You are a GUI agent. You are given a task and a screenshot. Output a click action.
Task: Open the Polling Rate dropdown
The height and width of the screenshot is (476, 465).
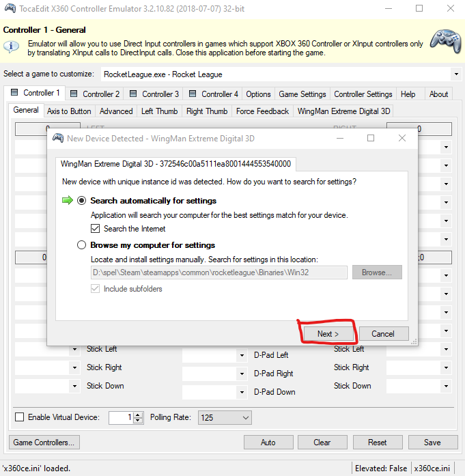(x=225, y=417)
